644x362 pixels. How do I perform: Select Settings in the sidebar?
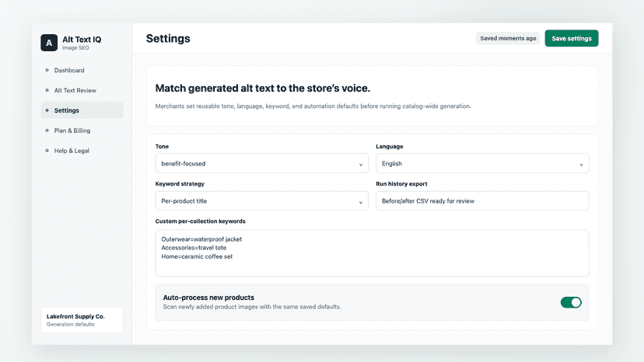[82, 110]
